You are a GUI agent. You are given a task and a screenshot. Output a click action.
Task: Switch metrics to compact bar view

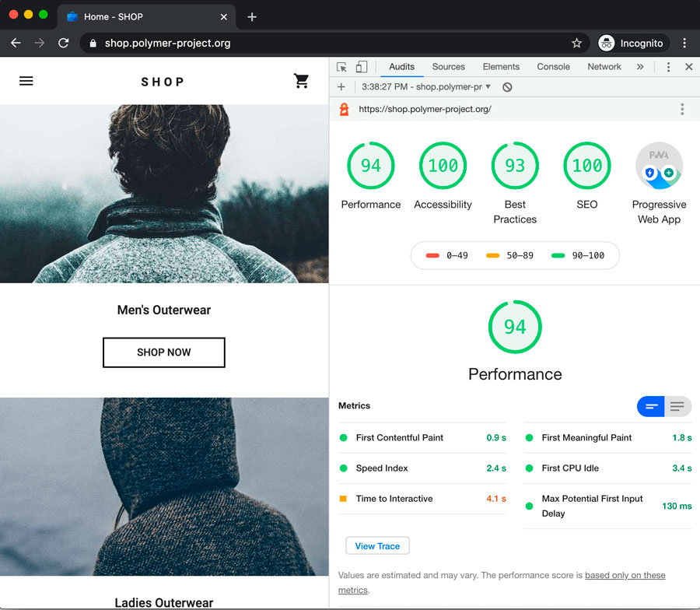[650, 406]
